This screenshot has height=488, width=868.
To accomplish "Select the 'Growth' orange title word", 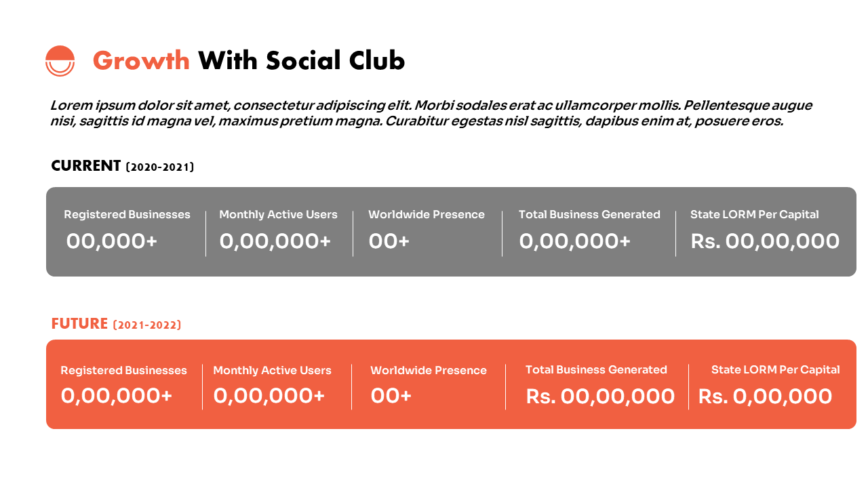I will pos(141,61).
